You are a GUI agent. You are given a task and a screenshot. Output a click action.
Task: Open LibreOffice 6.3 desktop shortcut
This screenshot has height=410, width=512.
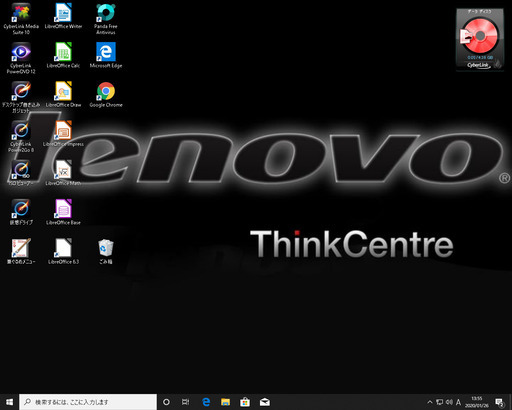(x=63, y=252)
